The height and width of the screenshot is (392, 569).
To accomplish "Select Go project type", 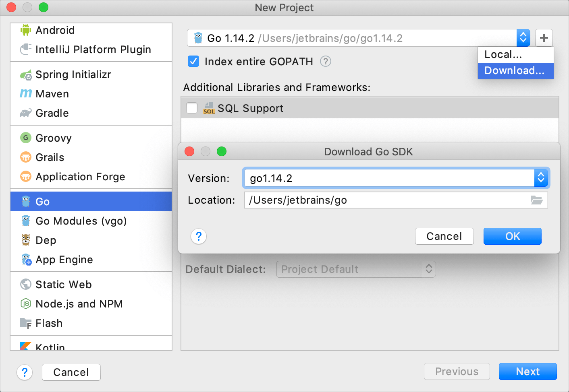I will click(91, 201).
